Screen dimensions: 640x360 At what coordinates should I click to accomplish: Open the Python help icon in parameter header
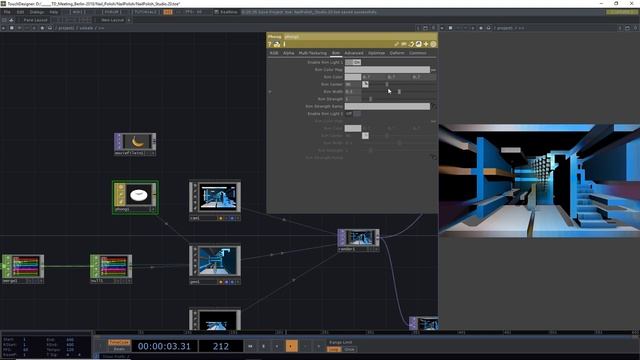tap(277, 44)
